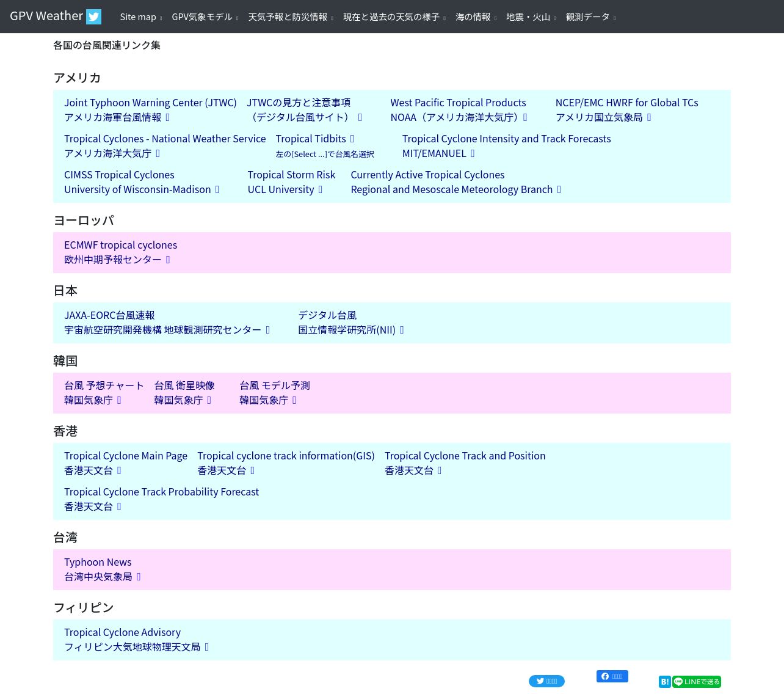Open Typhoon News 台湾中央気象局 link
The width and height of the screenshot is (784, 694).
tap(103, 569)
